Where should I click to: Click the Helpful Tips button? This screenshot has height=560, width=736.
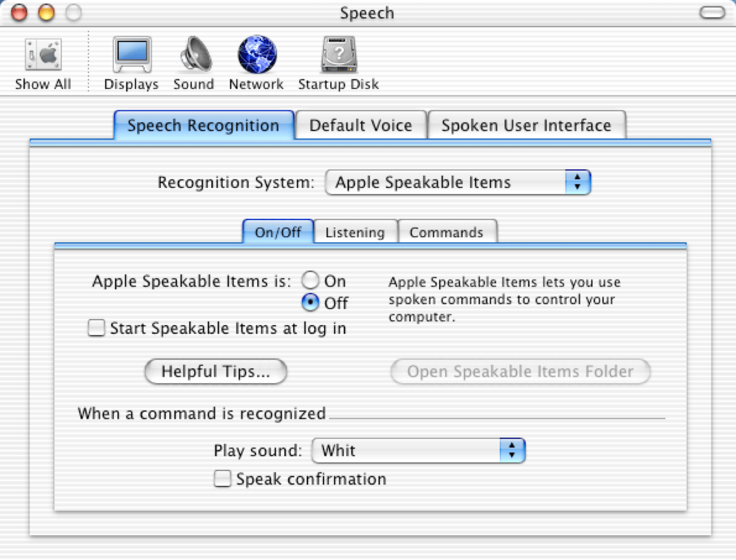216,371
